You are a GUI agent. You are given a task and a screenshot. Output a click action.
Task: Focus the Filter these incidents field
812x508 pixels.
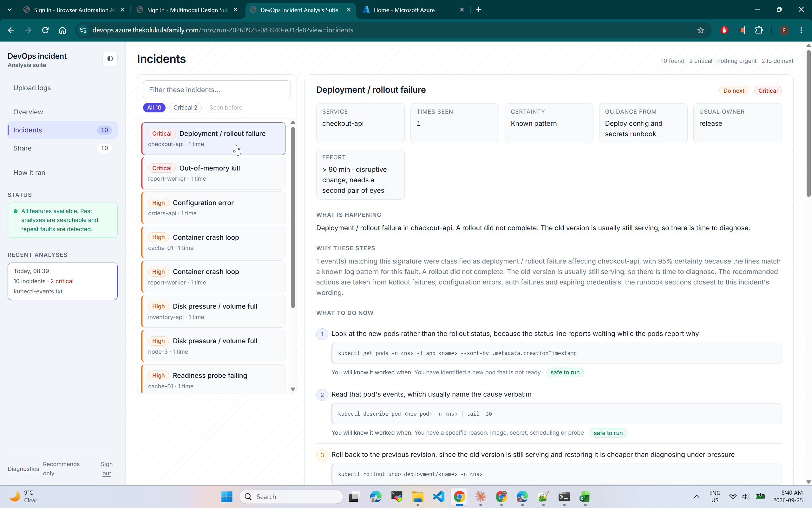click(x=217, y=90)
